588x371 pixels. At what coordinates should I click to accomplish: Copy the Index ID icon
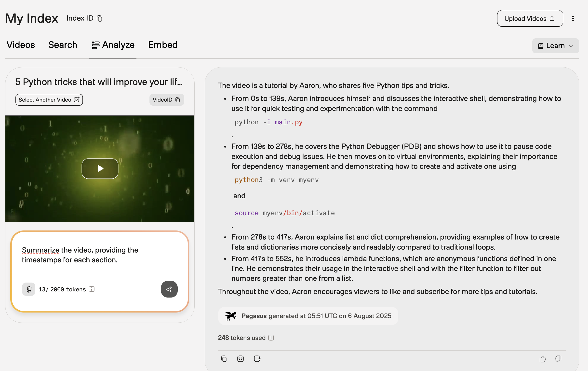pos(99,18)
